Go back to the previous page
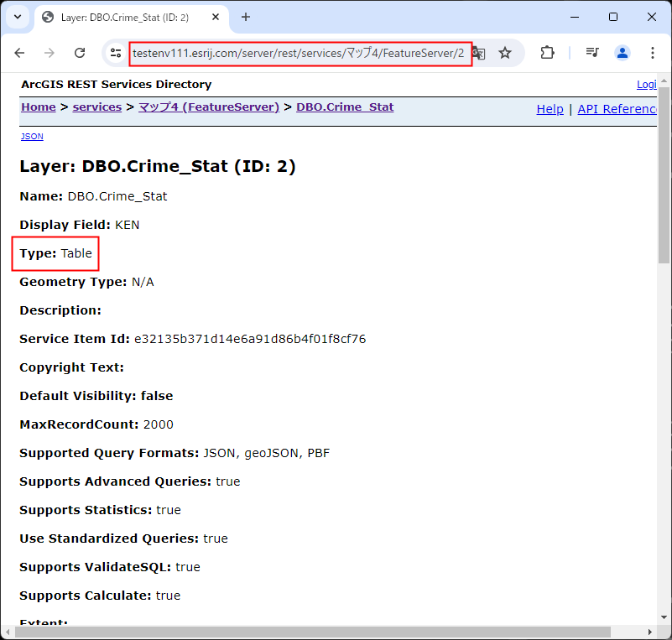This screenshot has width=672, height=640. click(x=19, y=53)
